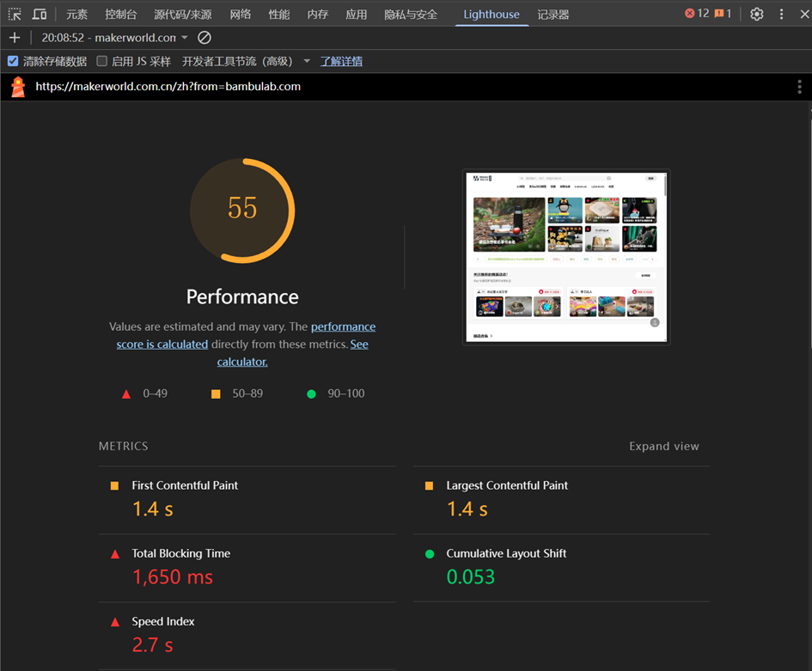Screen dimensions: 812x671
Task: Switch to the 元素 tab
Action: 76,15
